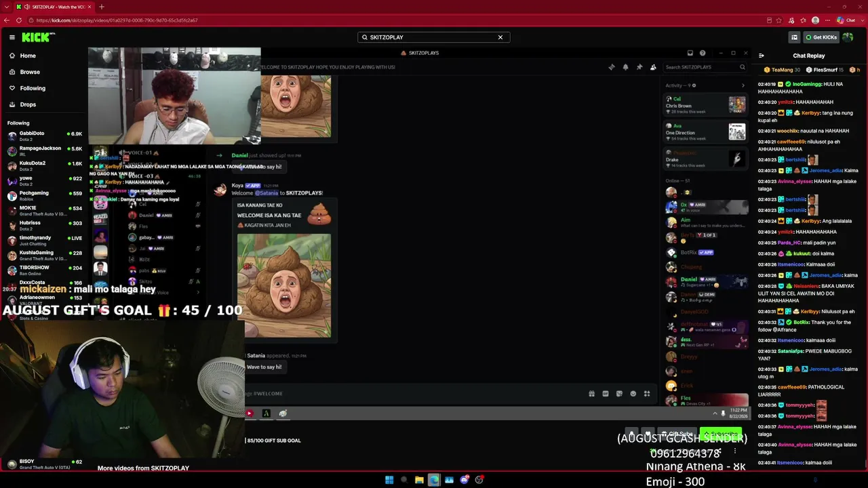Go to Home in the Kick sidebar
868x488 pixels.
pyautogui.click(x=28, y=56)
